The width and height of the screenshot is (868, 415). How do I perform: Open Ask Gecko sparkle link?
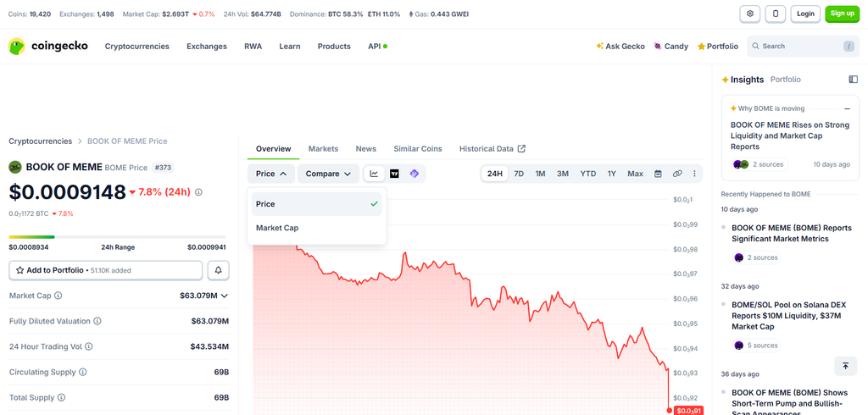tap(620, 47)
